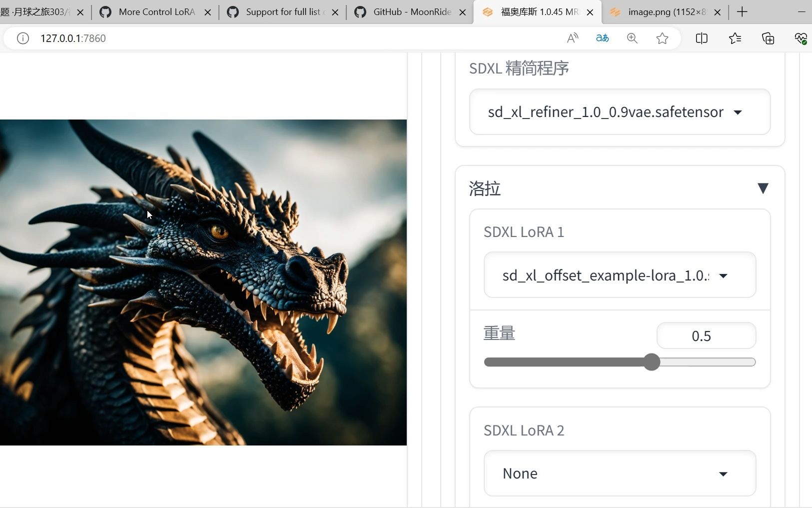This screenshot has width=812, height=508.
Task: Add page to favorites with star icon
Action: [662, 38]
